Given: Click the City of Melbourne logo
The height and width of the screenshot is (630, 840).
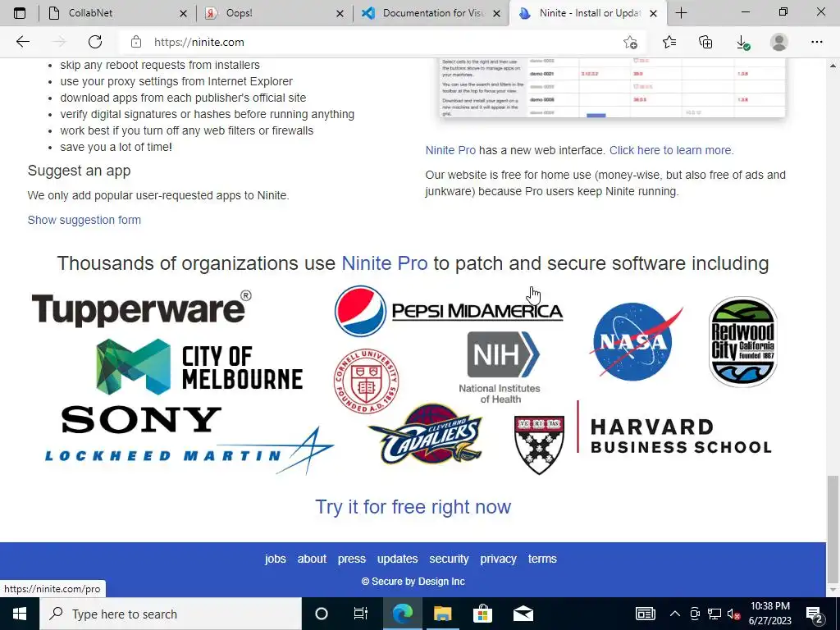Looking at the screenshot, I should 199,367.
